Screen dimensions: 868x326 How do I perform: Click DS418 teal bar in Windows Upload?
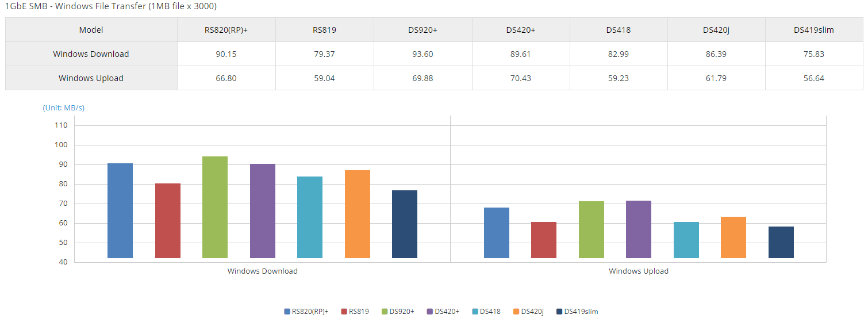686,240
